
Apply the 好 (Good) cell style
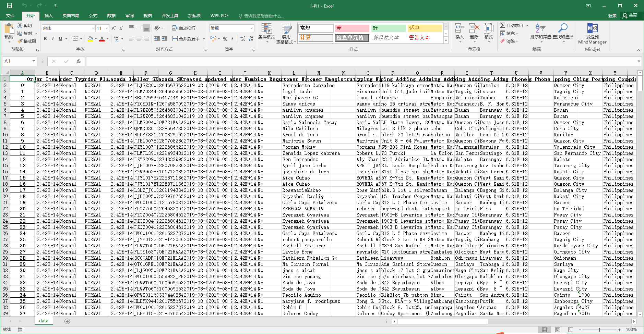[x=388, y=28]
